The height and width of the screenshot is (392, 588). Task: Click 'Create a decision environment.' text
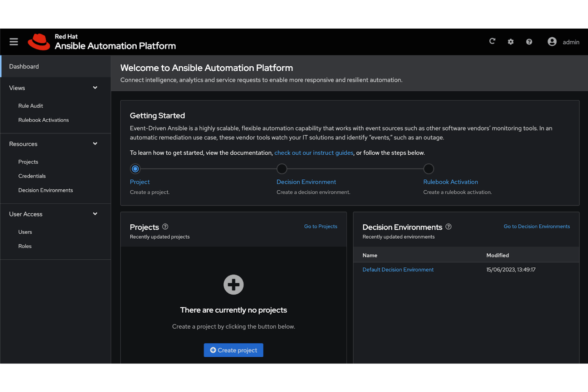313,192
